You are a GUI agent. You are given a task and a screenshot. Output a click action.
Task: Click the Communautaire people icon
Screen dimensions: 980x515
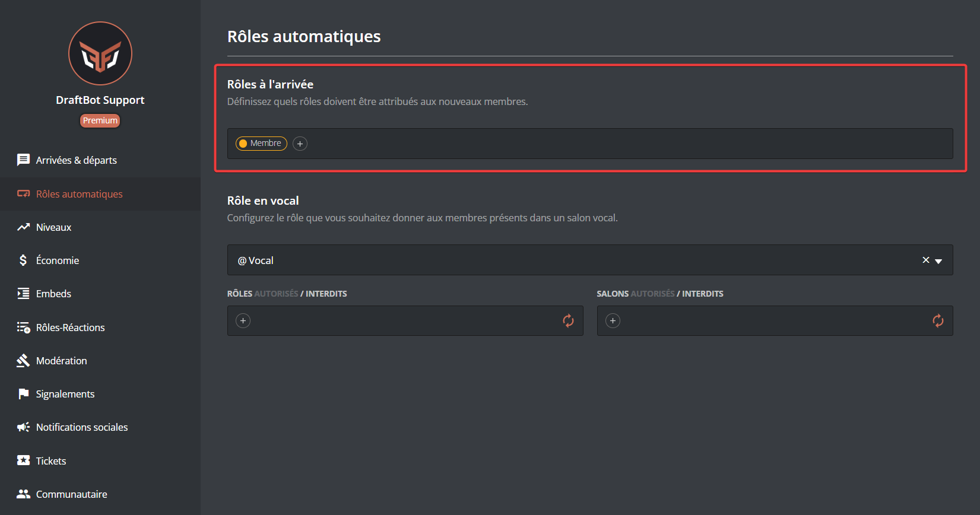point(23,493)
